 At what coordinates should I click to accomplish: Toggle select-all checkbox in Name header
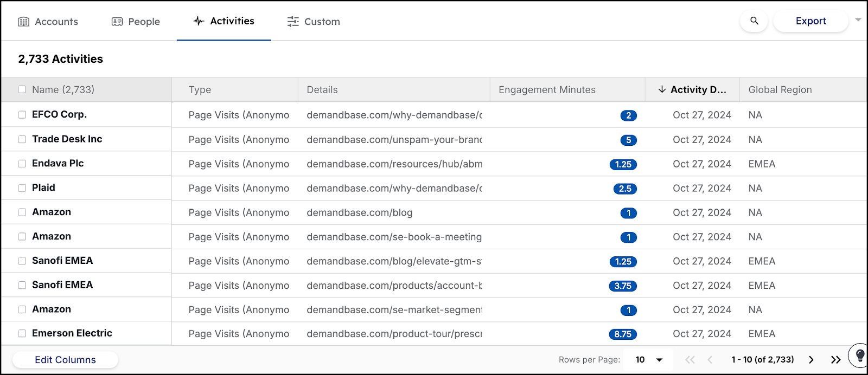(22, 89)
